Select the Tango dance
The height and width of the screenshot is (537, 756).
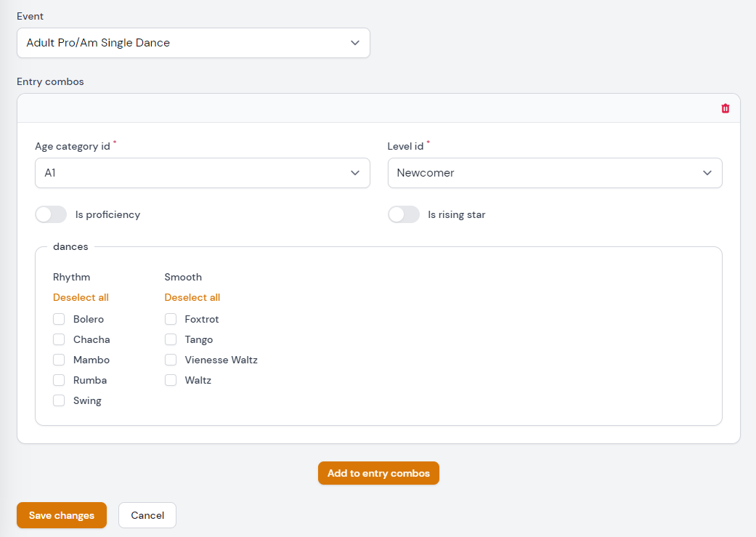pyautogui.click(x=171, y=339)
